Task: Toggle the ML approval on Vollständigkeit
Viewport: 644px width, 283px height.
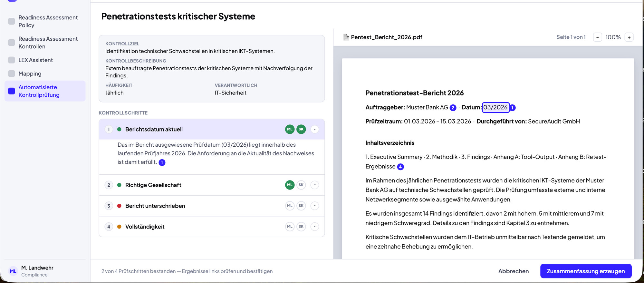Action: click(x=290, y=227)
